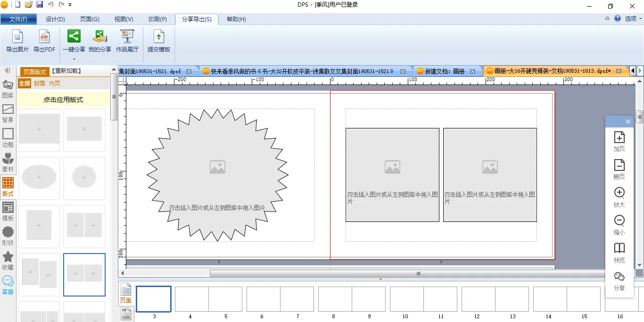The height and width of the screenshot is (322, 644).
Task: Click the save floppy disk icon
Action: (40, 5)
